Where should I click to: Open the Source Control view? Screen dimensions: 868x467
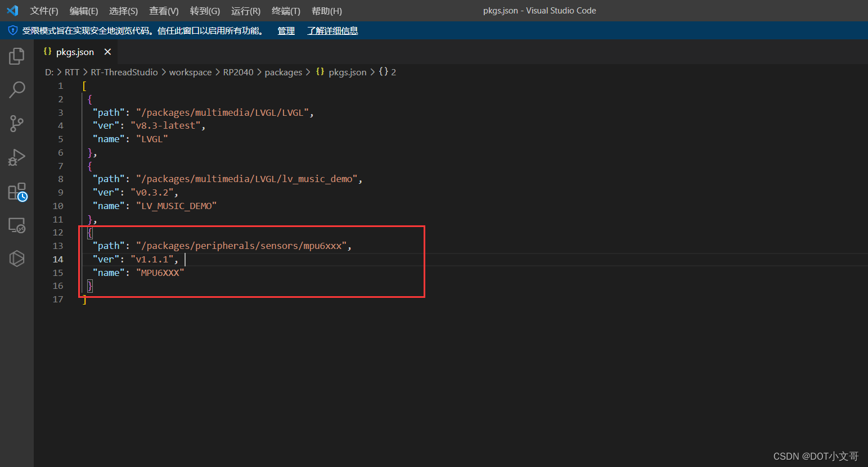(17, 124)
